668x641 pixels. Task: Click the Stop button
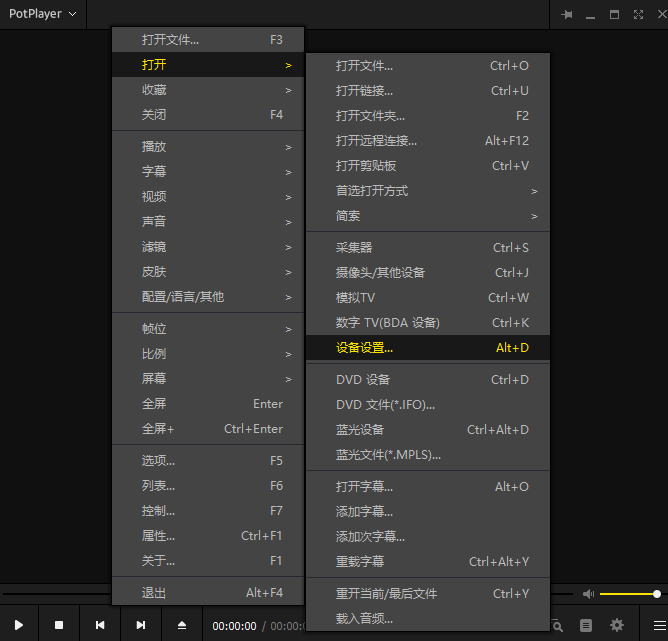click(59, 625)
